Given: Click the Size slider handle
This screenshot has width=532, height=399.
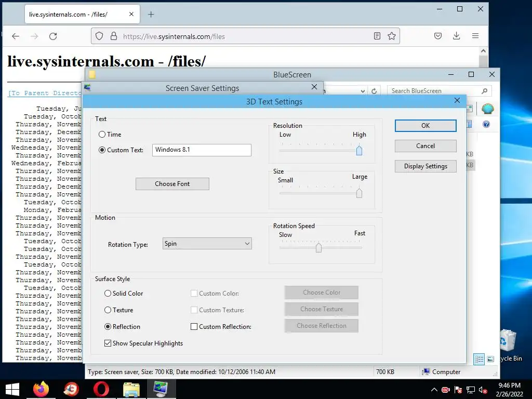Looking at the screenshot, I should (x=359, y=193).
